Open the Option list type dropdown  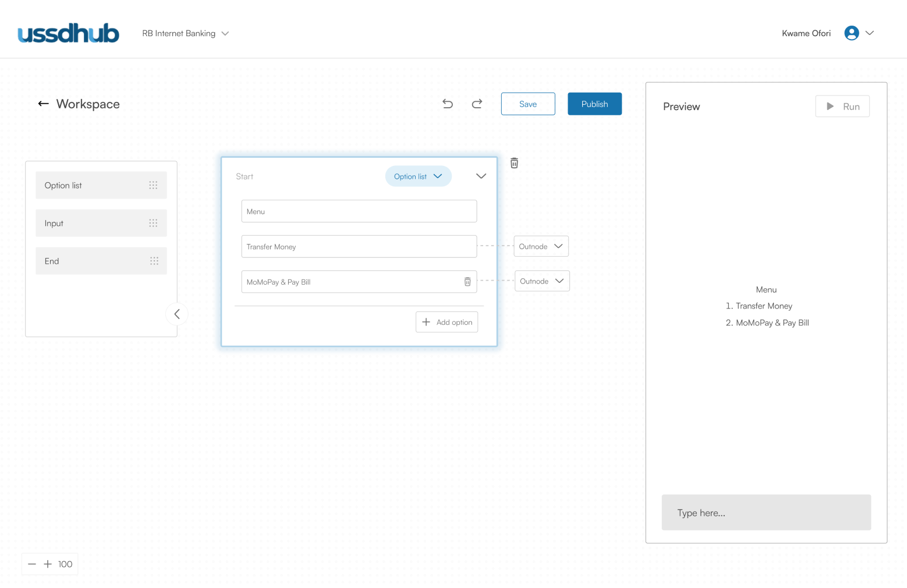pos(418,176)
